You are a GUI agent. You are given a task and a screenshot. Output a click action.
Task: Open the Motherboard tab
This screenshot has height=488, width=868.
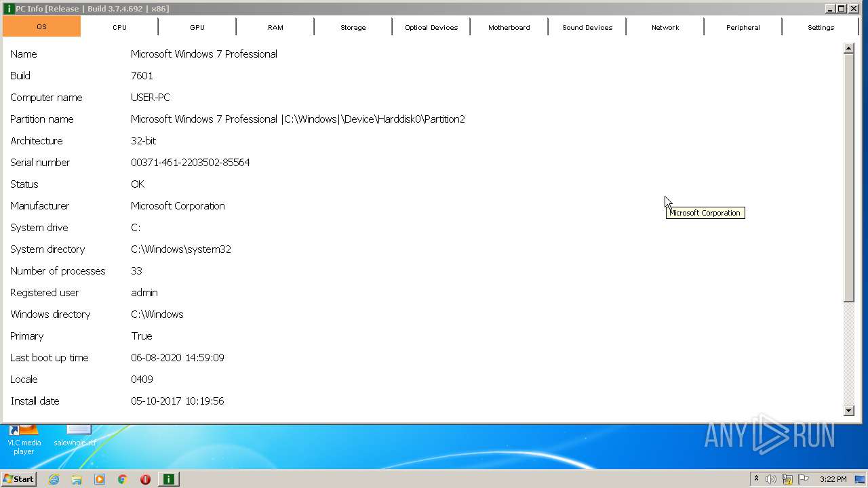[509, 27]
